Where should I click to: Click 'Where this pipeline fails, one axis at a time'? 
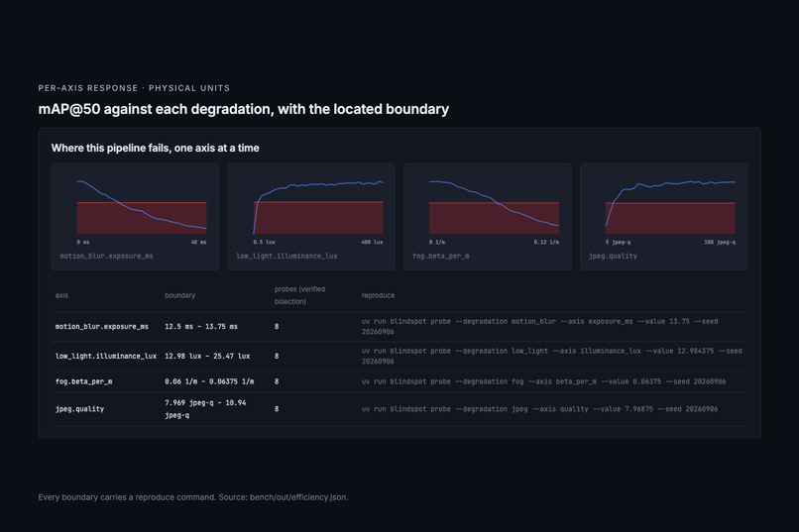tap(156, 149)
